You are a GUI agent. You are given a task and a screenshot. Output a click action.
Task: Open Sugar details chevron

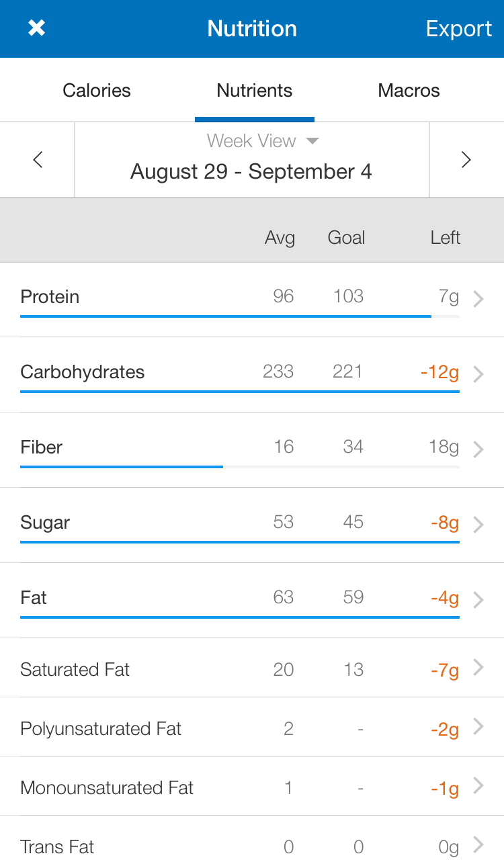[x=478, y=525]
